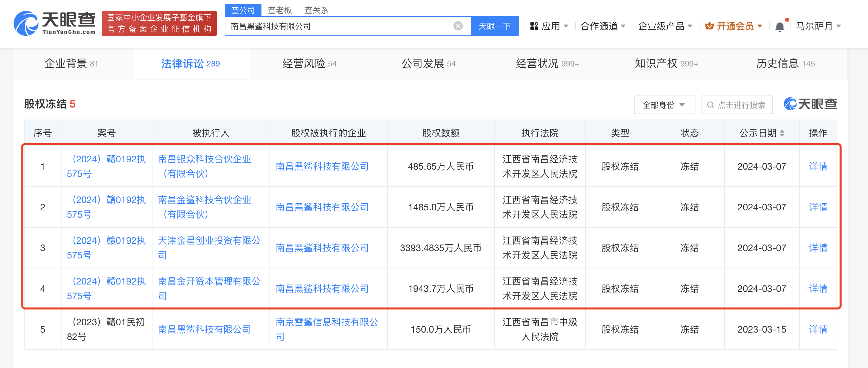Viewport: 868px width, 368px height.
Task: Open the 公司发展 tab
Action: [x=428, y=63]
